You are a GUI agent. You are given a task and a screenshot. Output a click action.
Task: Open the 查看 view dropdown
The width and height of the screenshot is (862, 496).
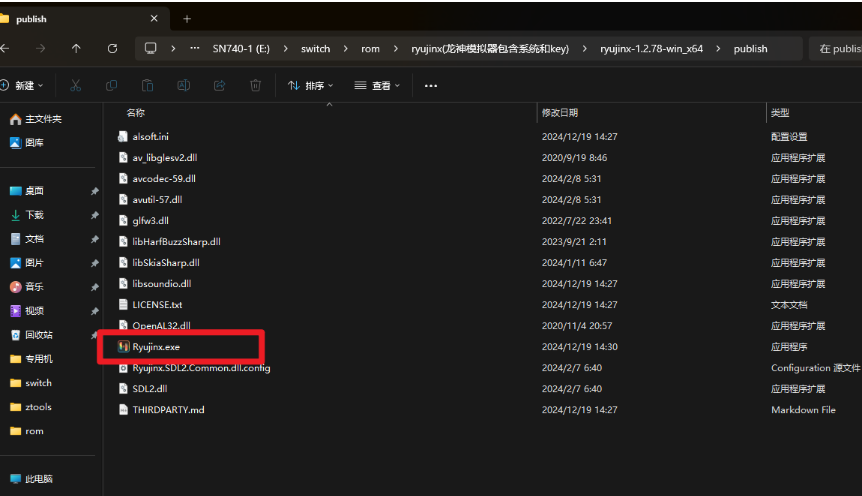tap(376, 86)
